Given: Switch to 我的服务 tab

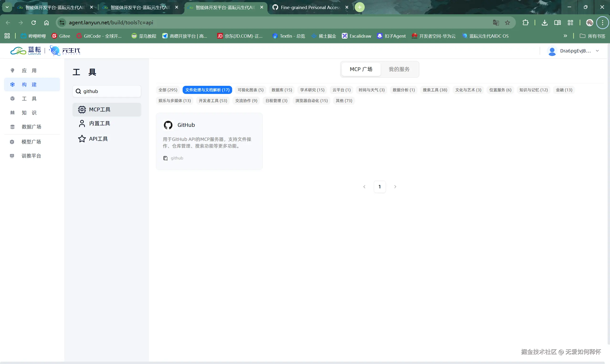Looking at the screenshot, I should 399,69.
